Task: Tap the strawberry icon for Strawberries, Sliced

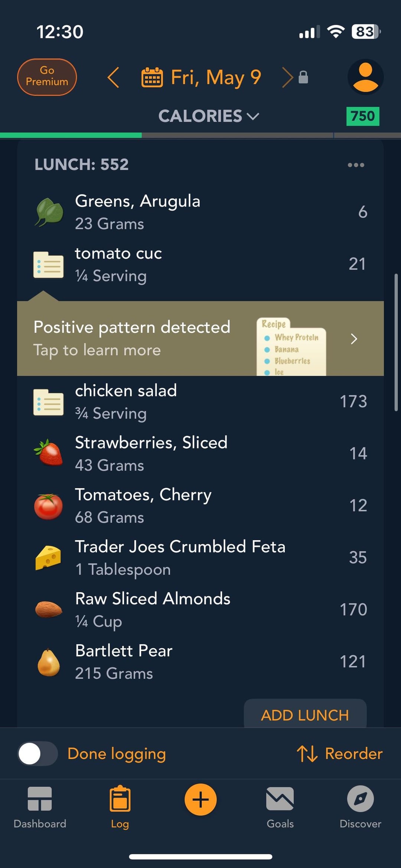Action: click(x=49, y=453)
